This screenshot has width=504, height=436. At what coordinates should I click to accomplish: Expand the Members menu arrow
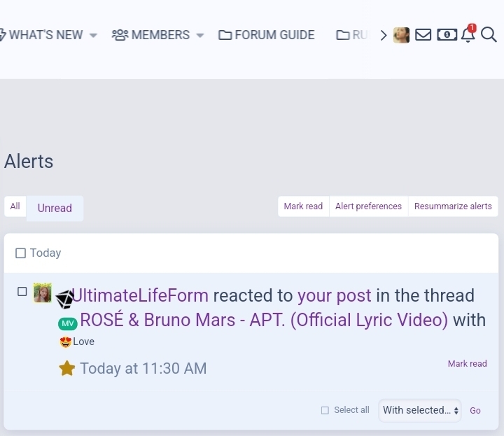coord(200,36)
